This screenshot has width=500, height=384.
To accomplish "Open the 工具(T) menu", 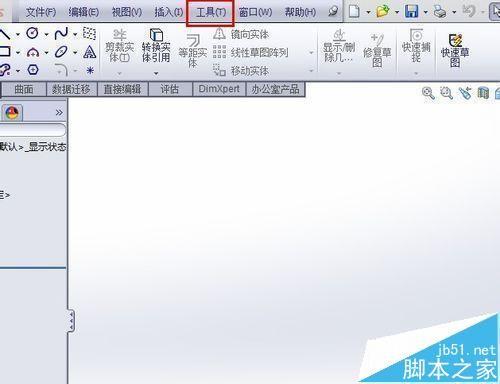I will pos(211,13).
